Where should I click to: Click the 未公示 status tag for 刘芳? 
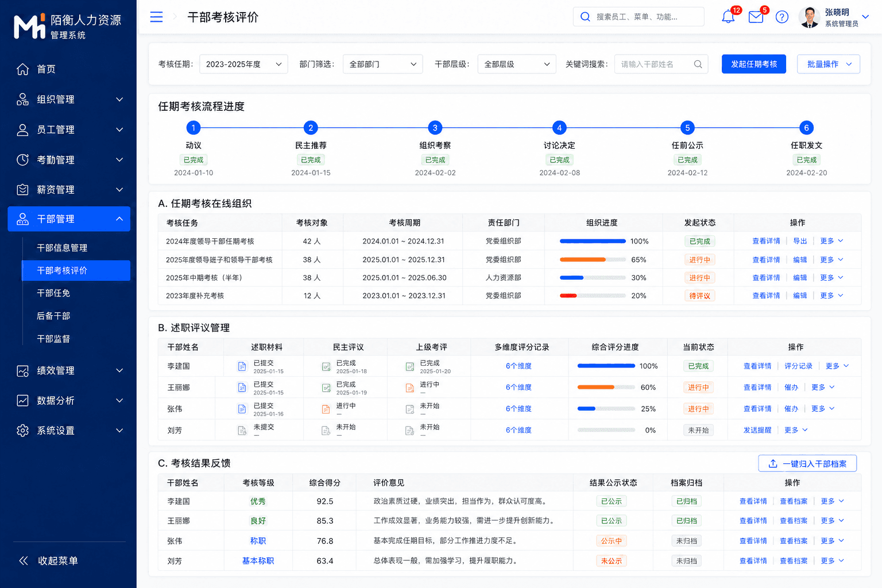point(611,561)
